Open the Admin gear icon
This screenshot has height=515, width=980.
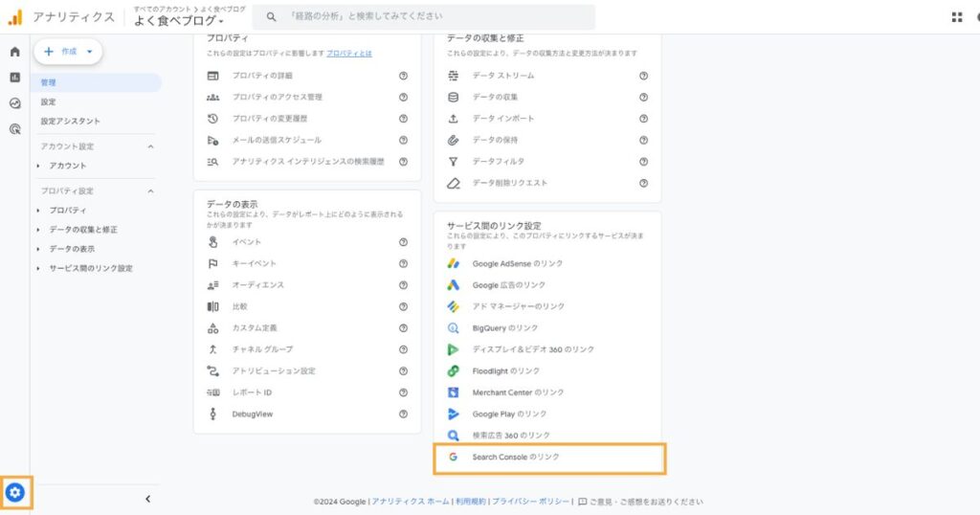click(15, 493)
